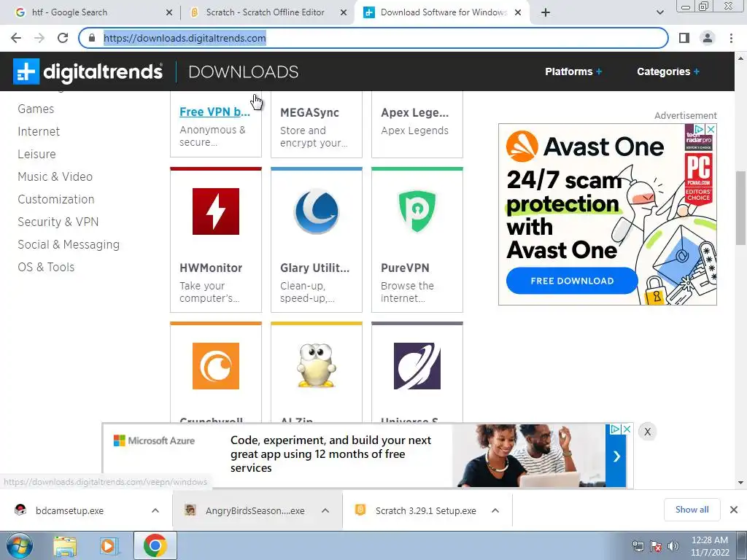Image resolution: width=747 pixels, height=560 pixels.
Task: Click the page vertical scrollbar thumb
Action: tap(741, 208)
